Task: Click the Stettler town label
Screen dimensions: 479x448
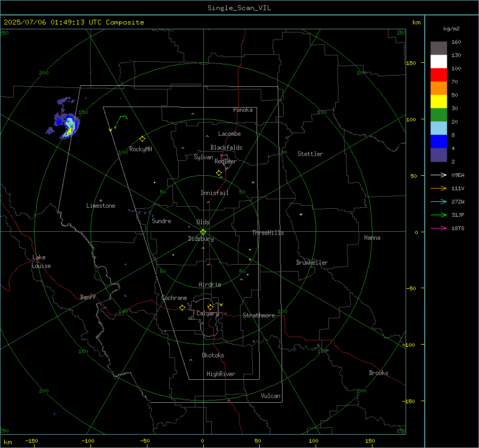Action: [310, 154]
